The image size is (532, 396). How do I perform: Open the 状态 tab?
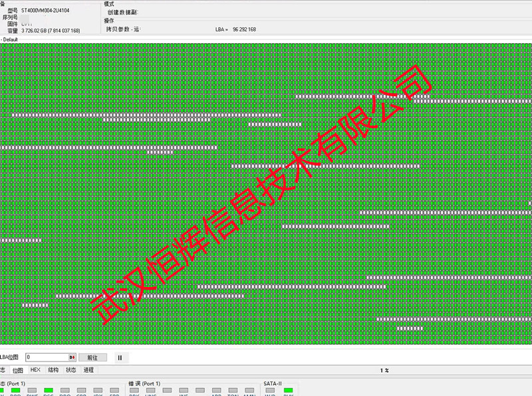tap(71, 370)
